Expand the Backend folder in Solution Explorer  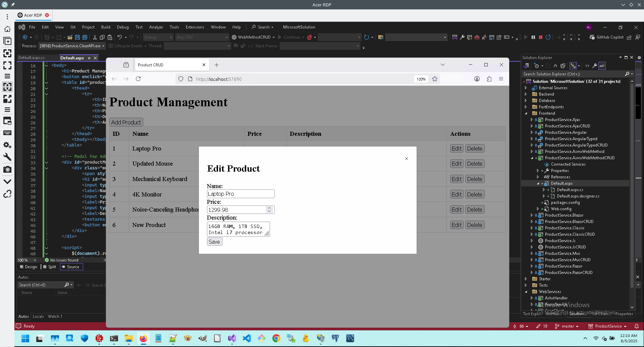[x=526, y=94]
